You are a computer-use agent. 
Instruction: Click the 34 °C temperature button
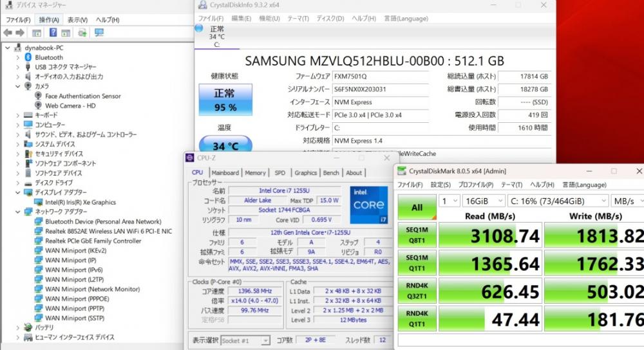225,144
